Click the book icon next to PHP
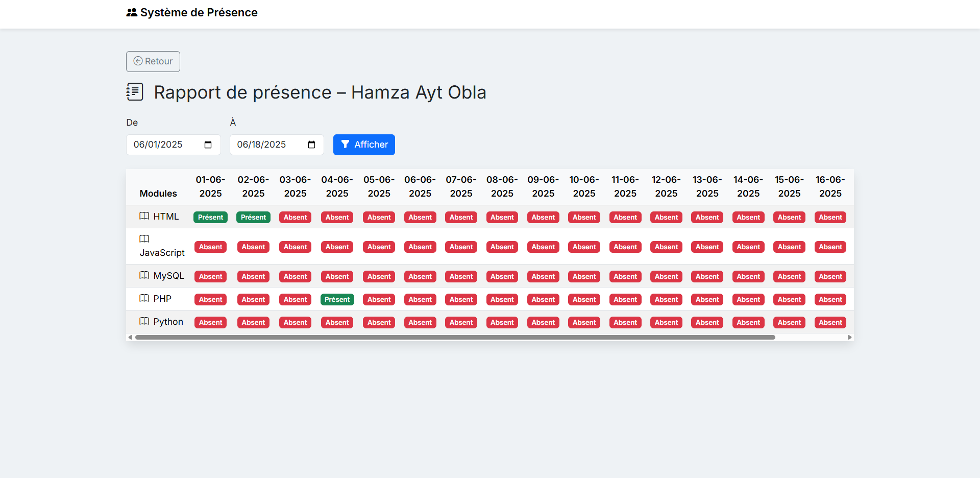The height and width of the screenshot is (478, 980). 144,298
